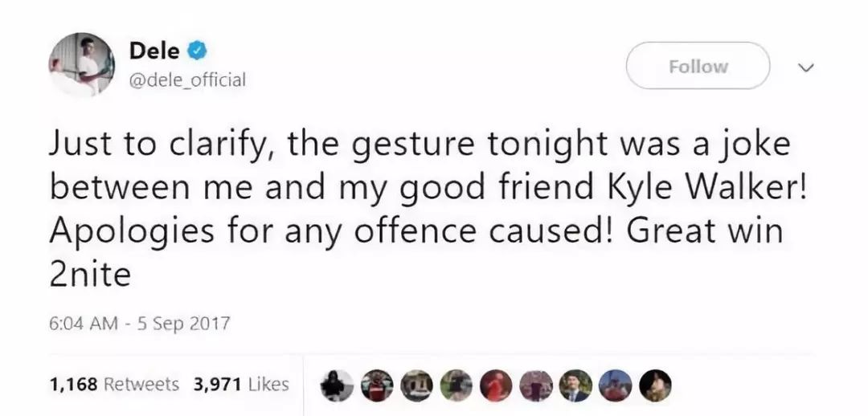Click the word Retweets under the tweet
Screen dimensions: 868x416
(141, 385)
